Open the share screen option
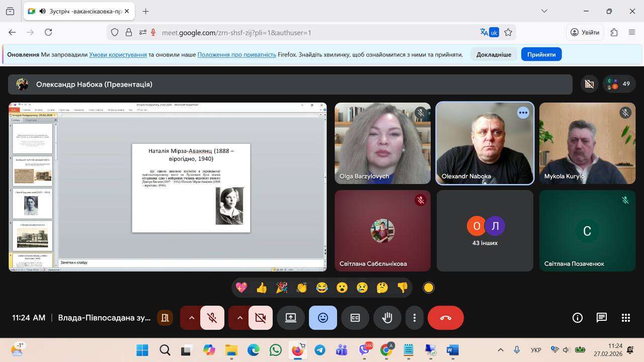Viewport: 644px width, 362px height. (291, 318)
